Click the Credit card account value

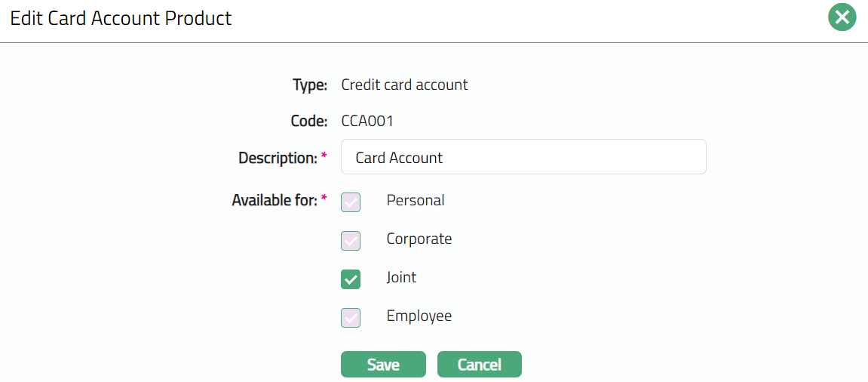point(404,85)
